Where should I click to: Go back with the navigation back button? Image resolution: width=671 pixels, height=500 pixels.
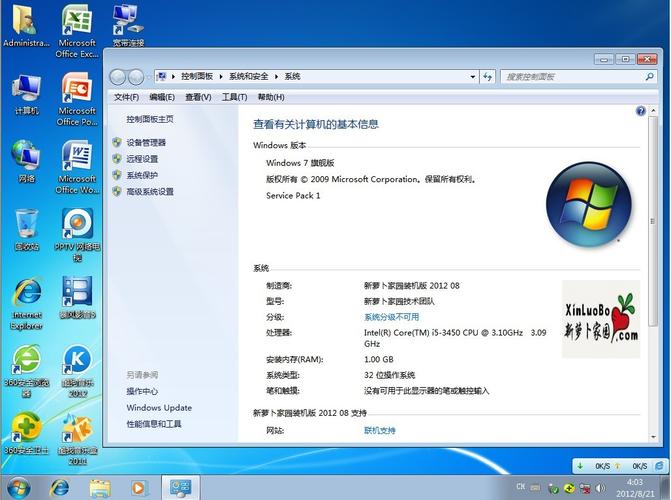pos(118,77)
